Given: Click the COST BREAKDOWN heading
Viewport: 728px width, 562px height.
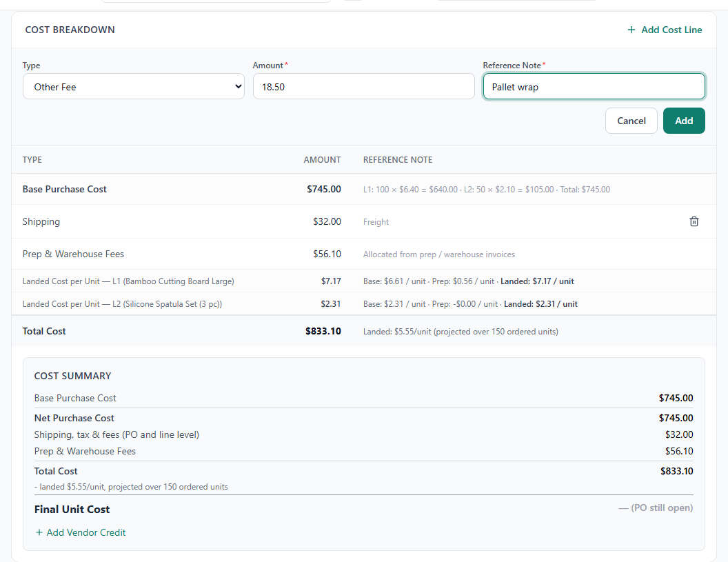Looking at the screenshot, I should pos(70,30).
